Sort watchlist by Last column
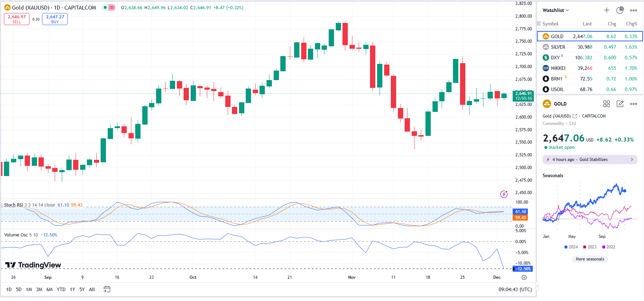 587,24
